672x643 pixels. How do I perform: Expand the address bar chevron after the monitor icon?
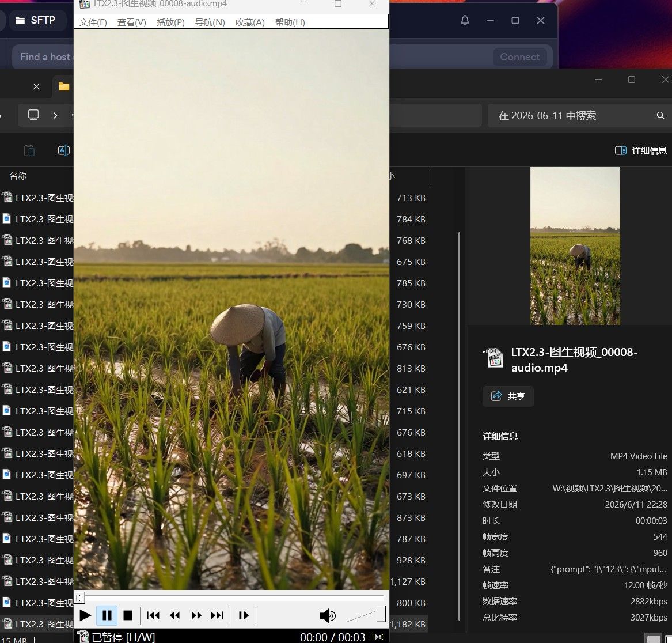(55, 115)
